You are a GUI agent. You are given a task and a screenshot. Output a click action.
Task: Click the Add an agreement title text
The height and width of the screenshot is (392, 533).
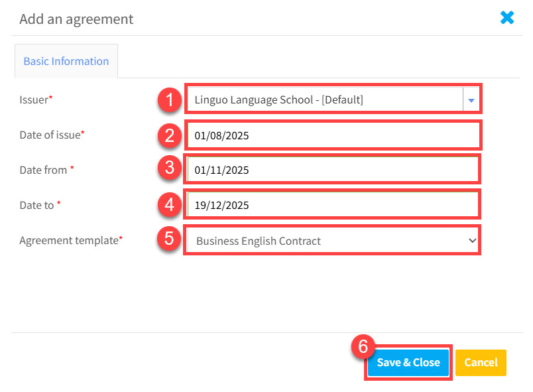pyautogui.click(x=76, y=19)
